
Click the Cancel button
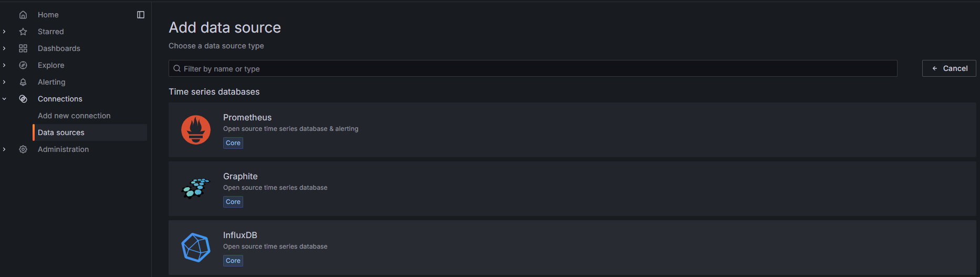pos(949,68)
